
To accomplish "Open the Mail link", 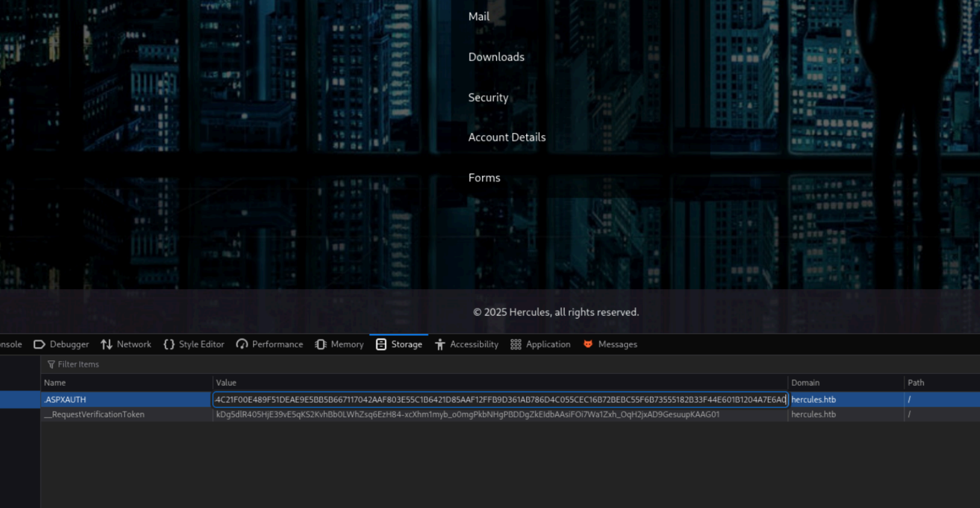I will [479, 16].
